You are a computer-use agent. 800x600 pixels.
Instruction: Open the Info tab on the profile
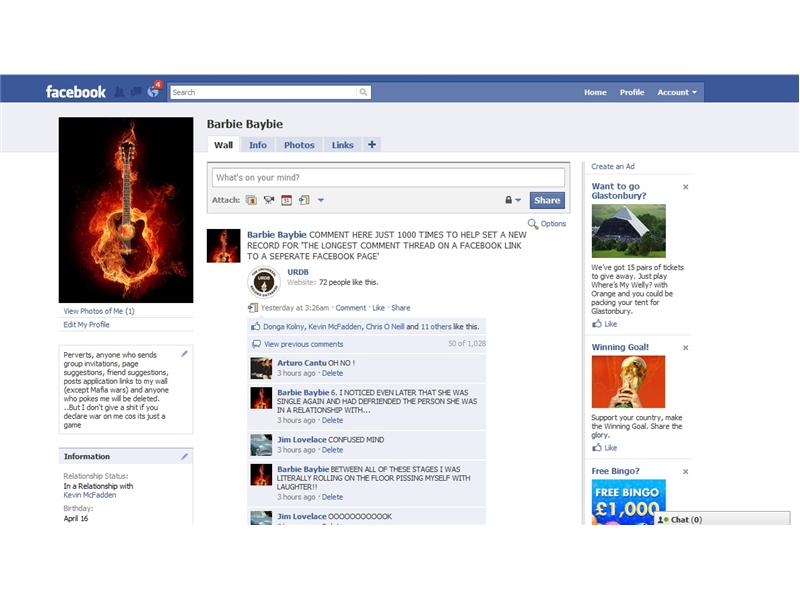click(258, 145)
